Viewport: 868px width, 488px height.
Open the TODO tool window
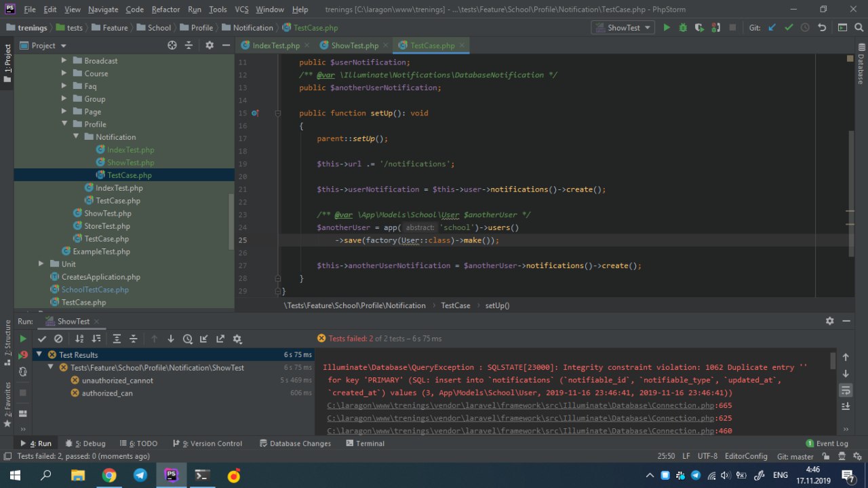[x=138, y=443]
